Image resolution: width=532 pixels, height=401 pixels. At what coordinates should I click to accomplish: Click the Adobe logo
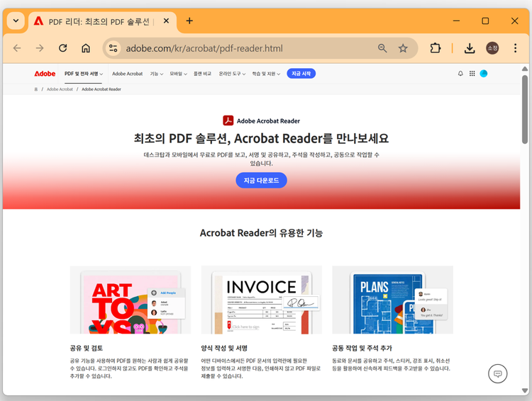pyautogui.click(x=45, y=74)
